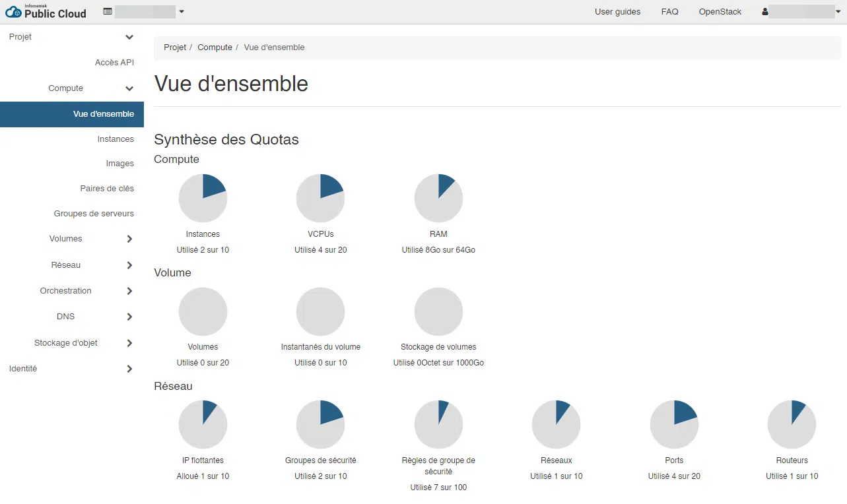Click the Synthèse des Quotas heading

[226, 140]
